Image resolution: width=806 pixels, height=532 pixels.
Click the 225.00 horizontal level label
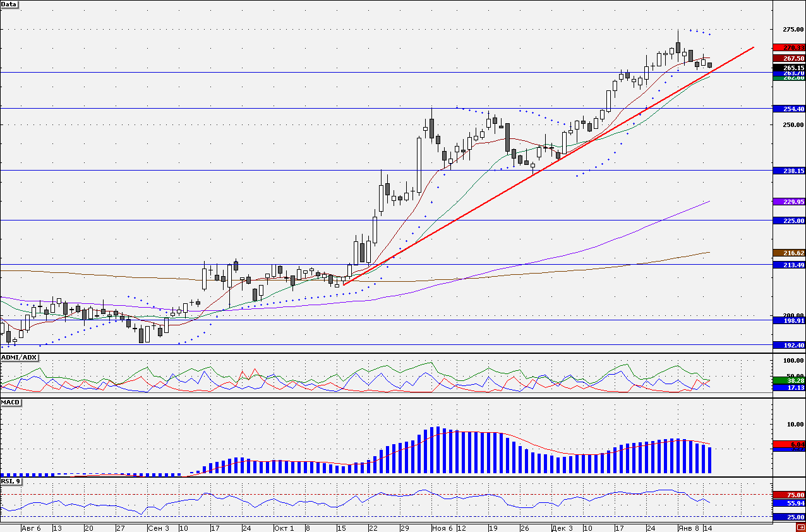pyautogui.click(x=789, y=221)
